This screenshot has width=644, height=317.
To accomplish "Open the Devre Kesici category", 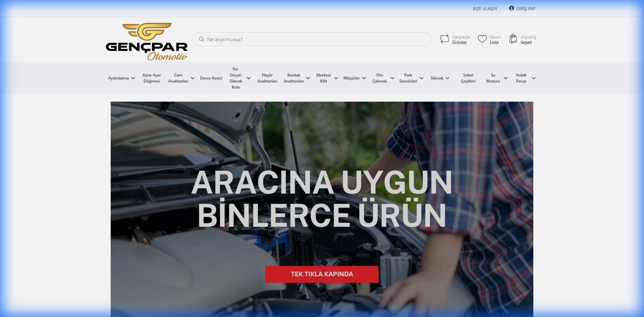I will tap(211, 78).
